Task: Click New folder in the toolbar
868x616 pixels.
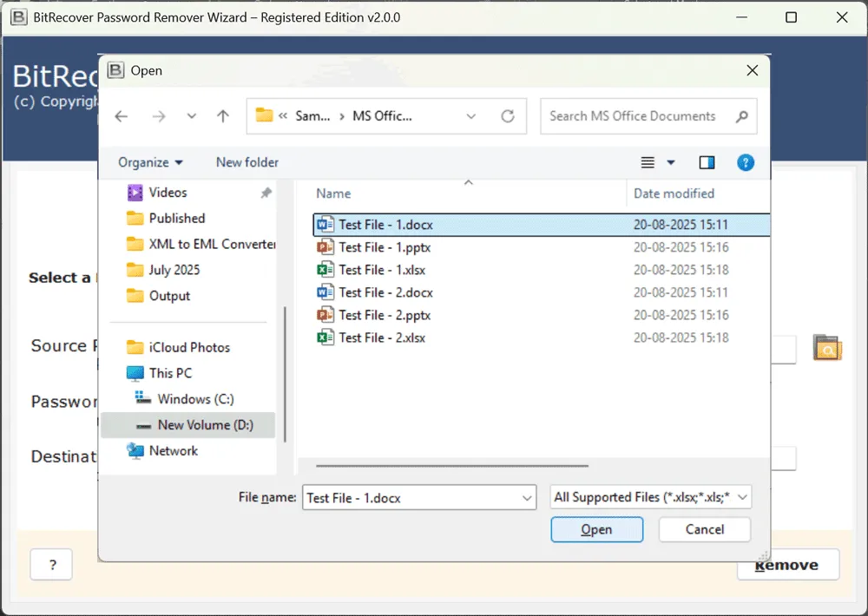Action: pos(247,162)
